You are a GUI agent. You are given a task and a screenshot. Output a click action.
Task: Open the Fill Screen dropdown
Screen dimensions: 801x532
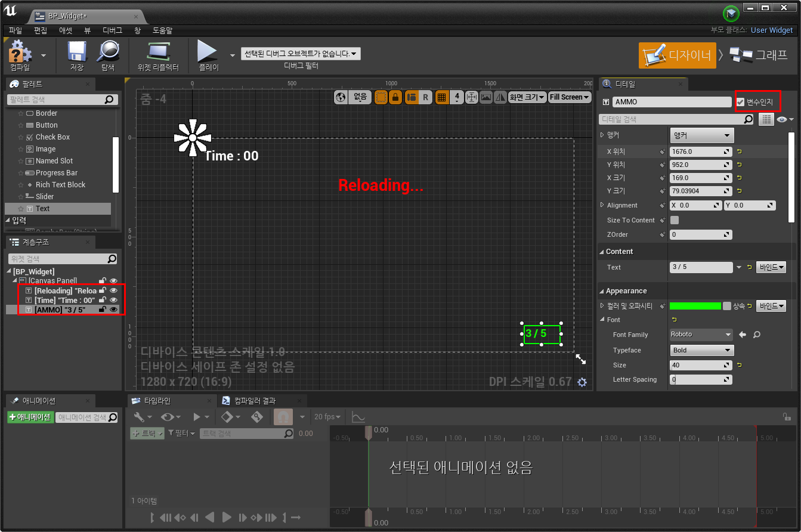pos(570,97)
